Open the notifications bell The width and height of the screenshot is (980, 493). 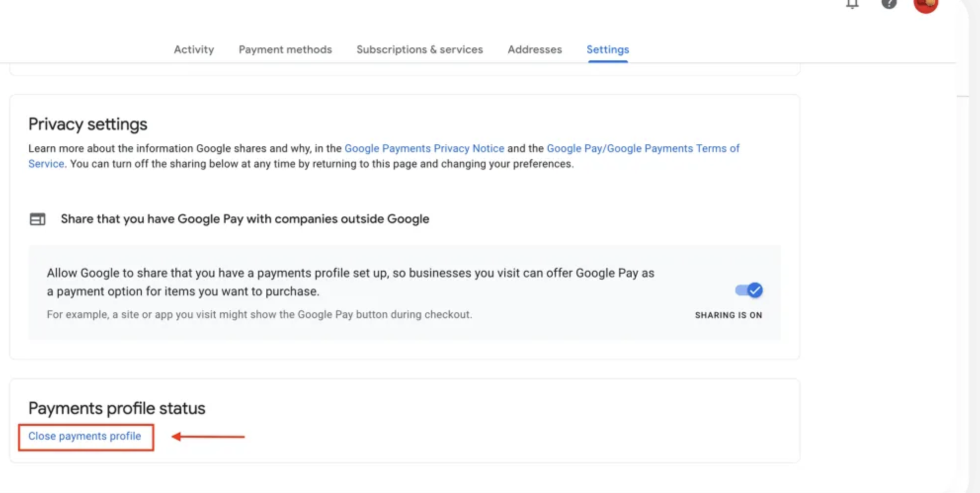[x=852, y=4]
